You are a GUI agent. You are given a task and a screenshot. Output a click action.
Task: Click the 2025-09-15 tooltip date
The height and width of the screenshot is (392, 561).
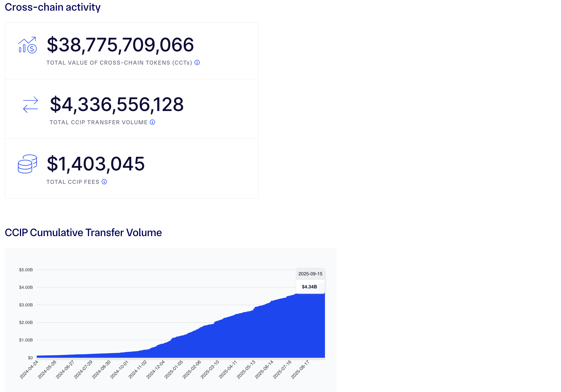pos(310,274)
